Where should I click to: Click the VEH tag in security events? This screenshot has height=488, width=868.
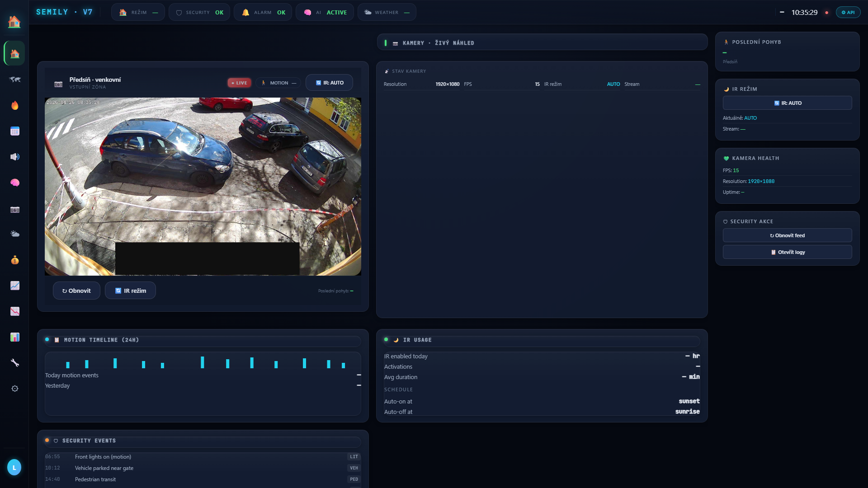click(354, 468)
